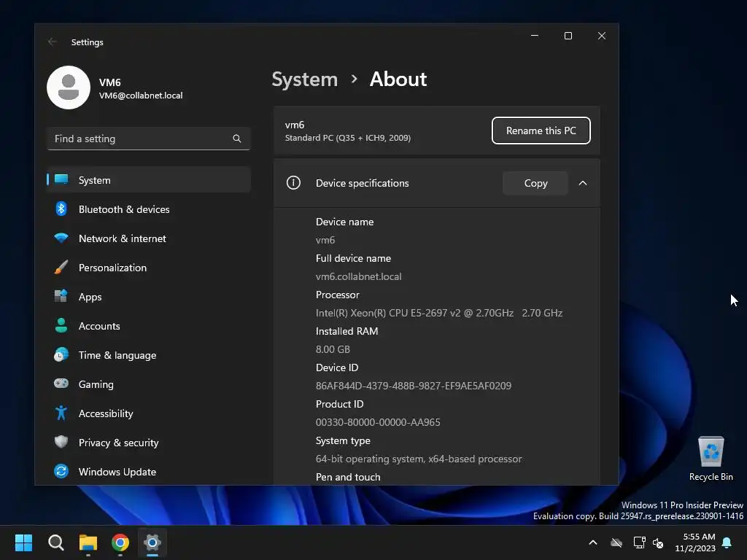This screenshot has width=747, height=560.
Task: Click the Privacy & security shield icon
Action: 61,443
